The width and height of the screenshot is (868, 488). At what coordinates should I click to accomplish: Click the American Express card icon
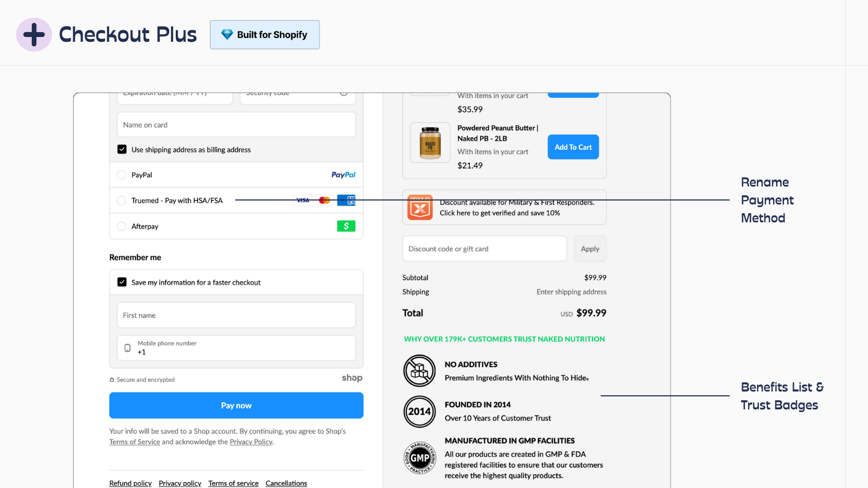pyautogui.click(x=346, y=200)
